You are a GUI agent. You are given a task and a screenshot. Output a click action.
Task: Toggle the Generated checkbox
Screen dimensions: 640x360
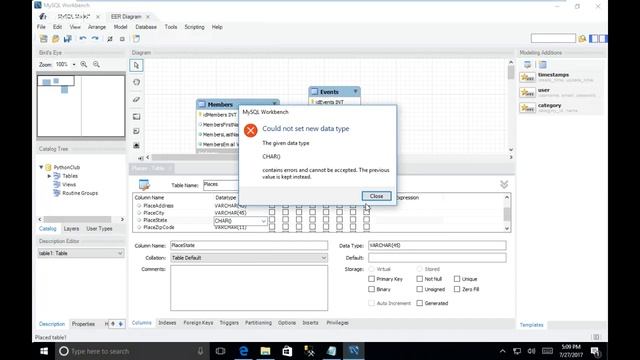click(x=420, y=303)
